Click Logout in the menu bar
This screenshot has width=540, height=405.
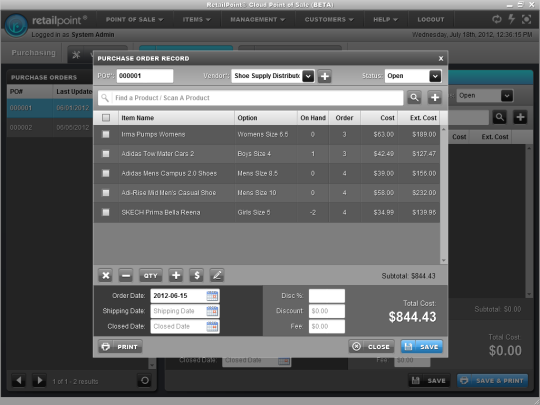431,20
